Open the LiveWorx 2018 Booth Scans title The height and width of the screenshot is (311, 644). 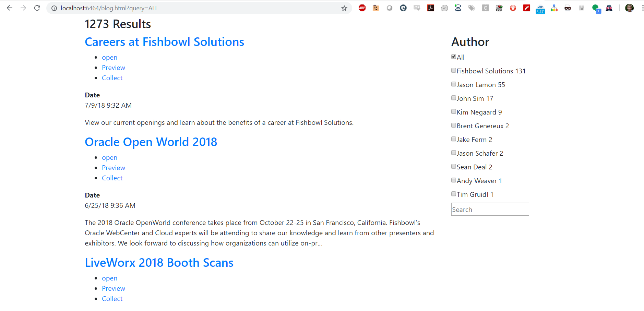(159, 263)
